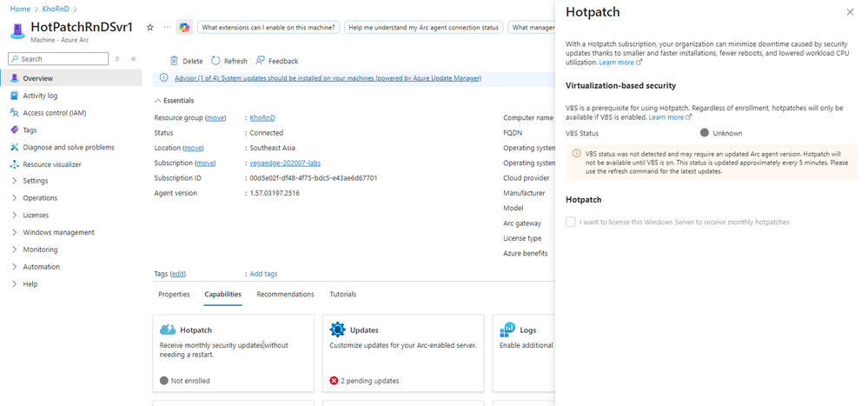Switch to the Properties tab
Image resolution: width=868 pixels, height=406 pixels.
(174, 294)
